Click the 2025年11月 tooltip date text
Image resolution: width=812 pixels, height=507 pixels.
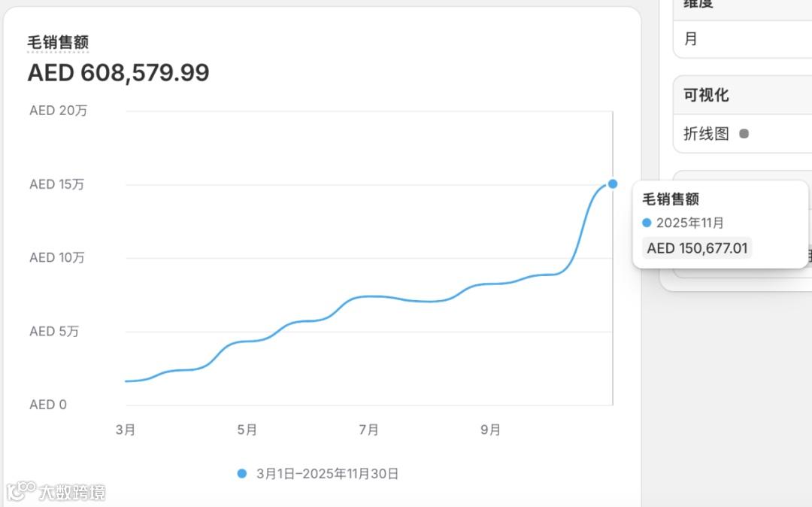[x=689, y=223]
